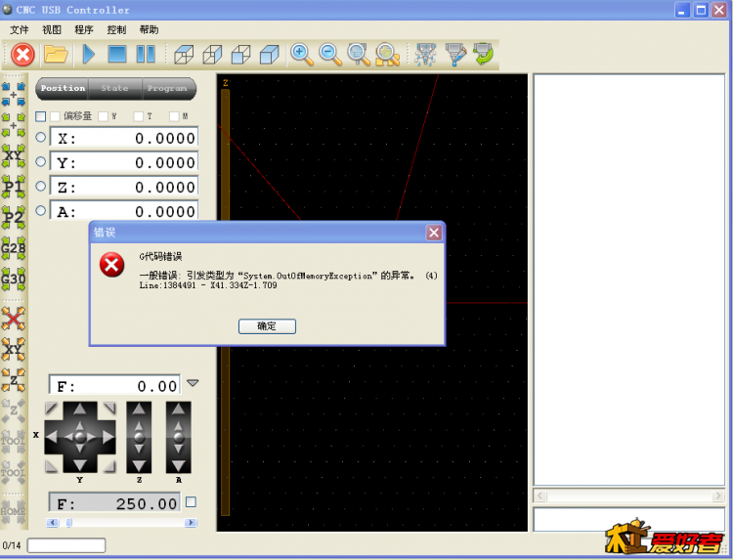The width and height of the screenshot is (733, 560).
Task: Click 确定 in the error dialog
Action: click(267, 326)
